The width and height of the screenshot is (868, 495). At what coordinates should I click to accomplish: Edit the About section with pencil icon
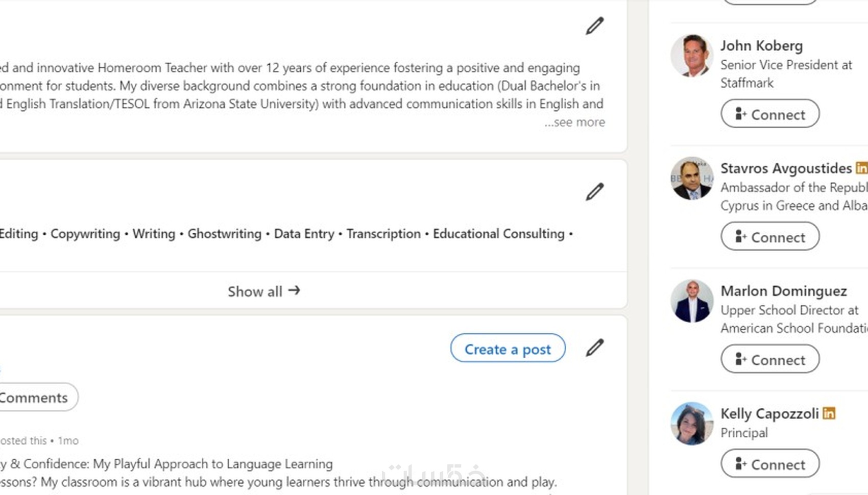pos(595,26)
